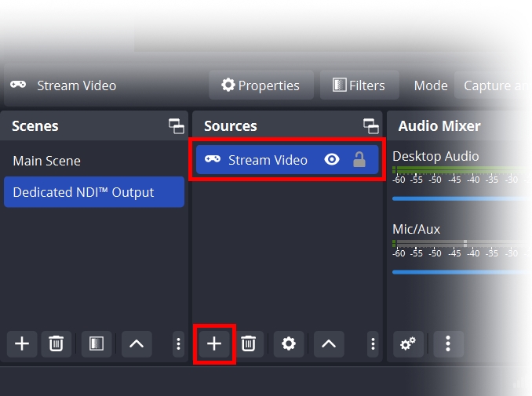The width and height of the screenshot is (532, 396).
Task: Open advanced audio properties gears icon
Action: coord(408,343)
